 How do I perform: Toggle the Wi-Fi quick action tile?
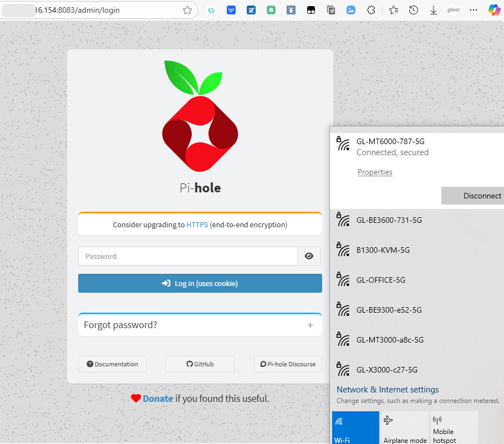click(355, 428)
